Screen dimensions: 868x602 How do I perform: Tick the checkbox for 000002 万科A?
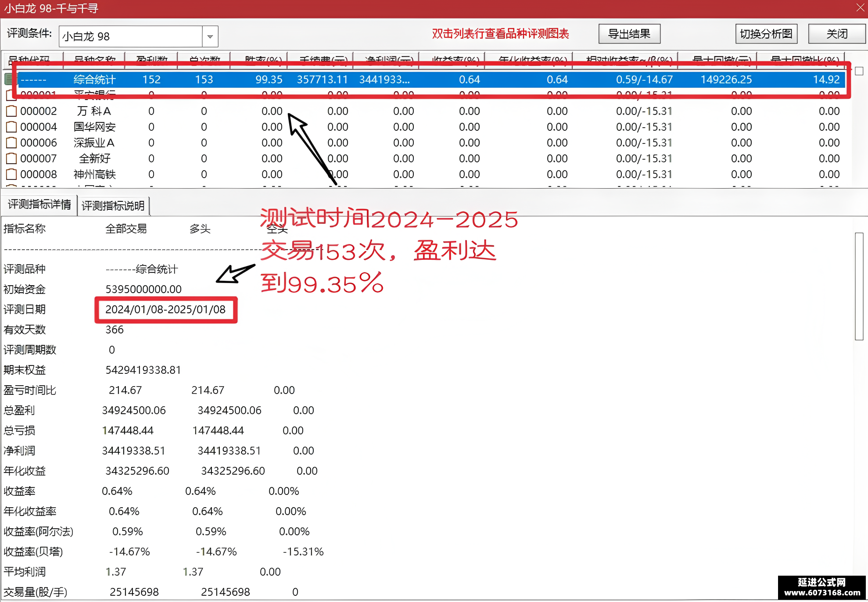pyautogui.click(x=11, y=111)
